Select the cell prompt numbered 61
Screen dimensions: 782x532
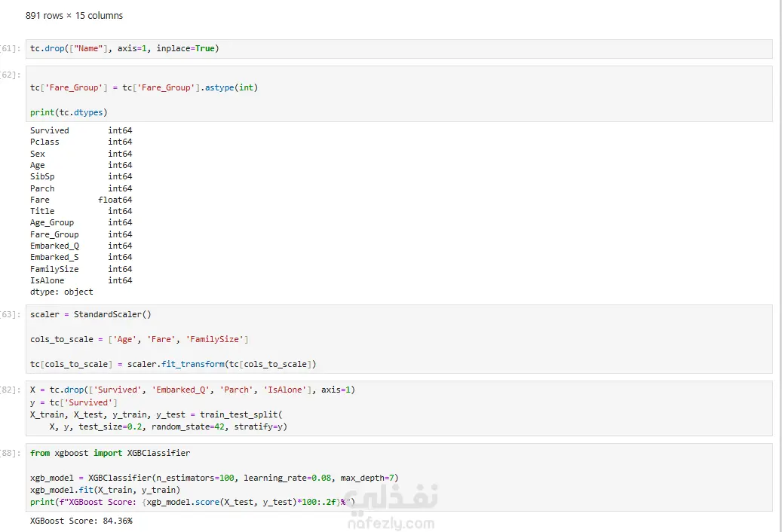click(11, 49)
